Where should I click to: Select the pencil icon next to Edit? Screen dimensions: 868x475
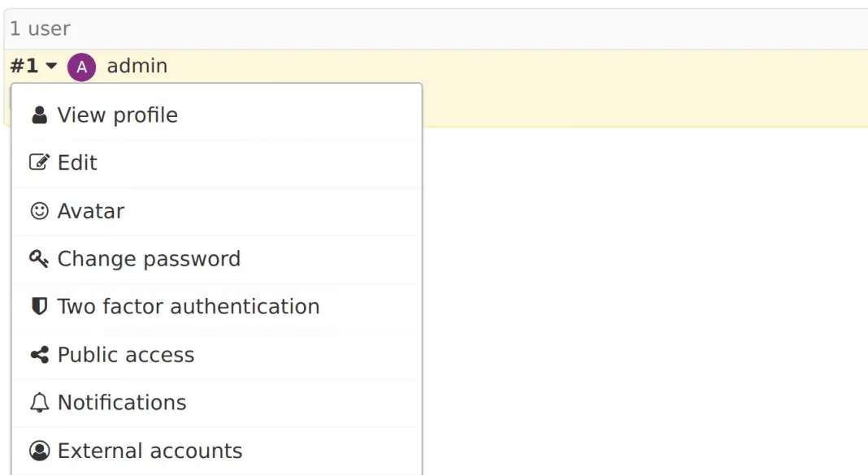pyautogui.click(x=38, y=162)
